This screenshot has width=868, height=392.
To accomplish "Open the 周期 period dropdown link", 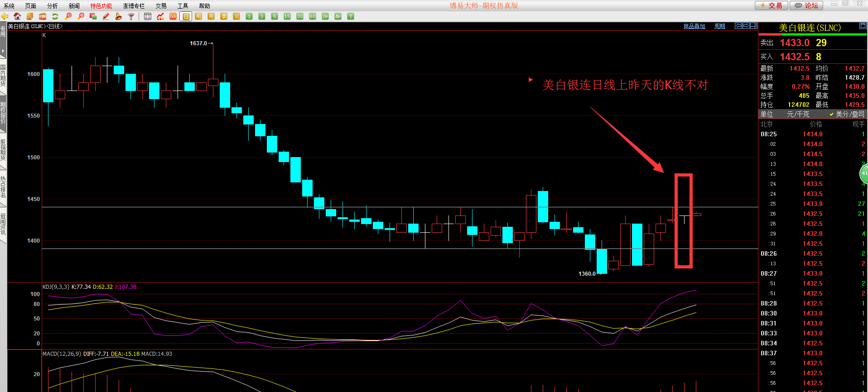I will (719, 26).
